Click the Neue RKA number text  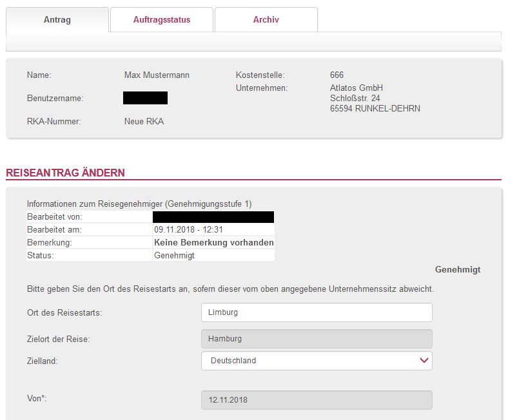pos(144,121)
